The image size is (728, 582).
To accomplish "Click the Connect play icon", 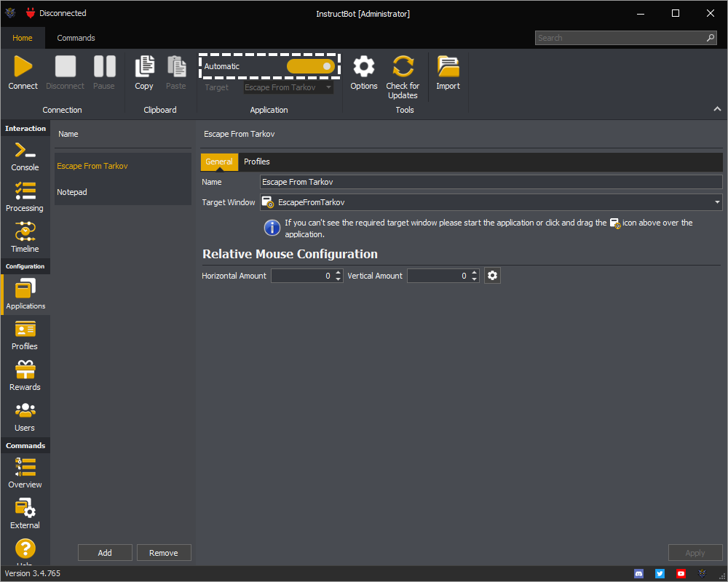I will point(23,66).
